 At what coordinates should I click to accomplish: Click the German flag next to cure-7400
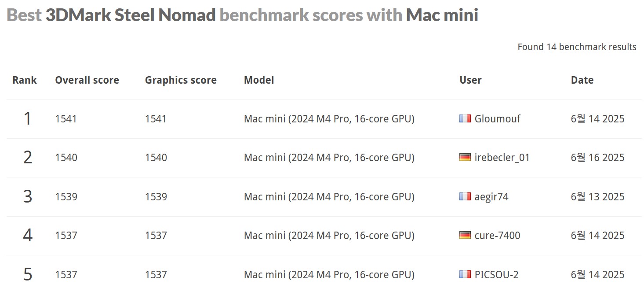465,235
